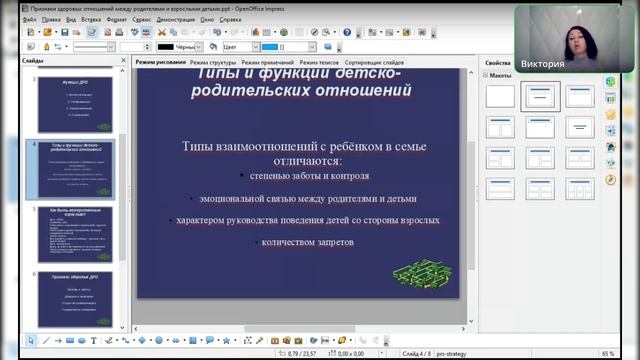Screen dimensions: 640x360
Task: Click the Spellcheck icon
Action: click(x=135, y=32)
